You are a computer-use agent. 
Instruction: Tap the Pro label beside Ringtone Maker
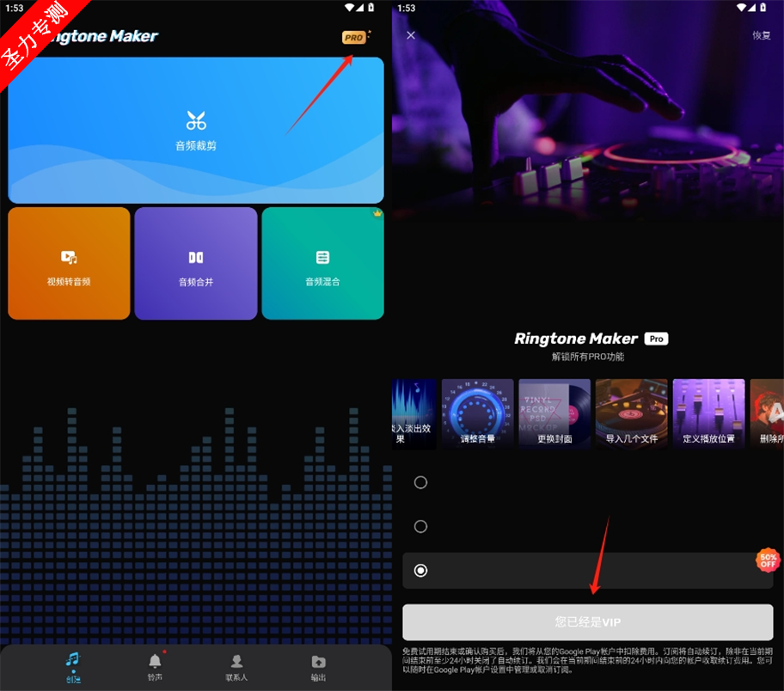657,339
